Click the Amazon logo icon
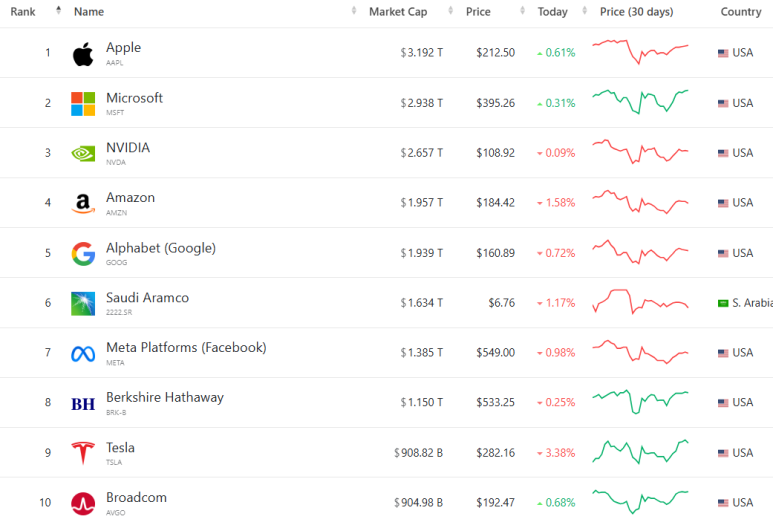Image resolution: width=773 pixels, height=525 pixels. [x=83, y=203]
